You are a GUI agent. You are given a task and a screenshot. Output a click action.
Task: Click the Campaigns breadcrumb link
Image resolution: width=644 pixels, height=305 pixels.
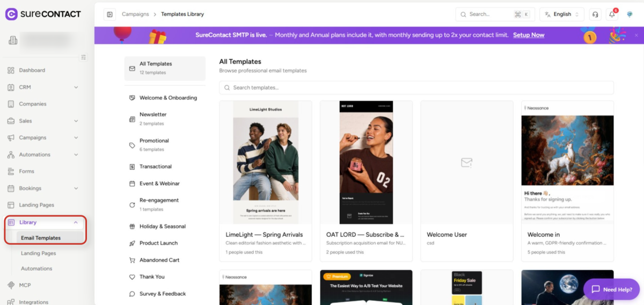(x=135, y=14)
